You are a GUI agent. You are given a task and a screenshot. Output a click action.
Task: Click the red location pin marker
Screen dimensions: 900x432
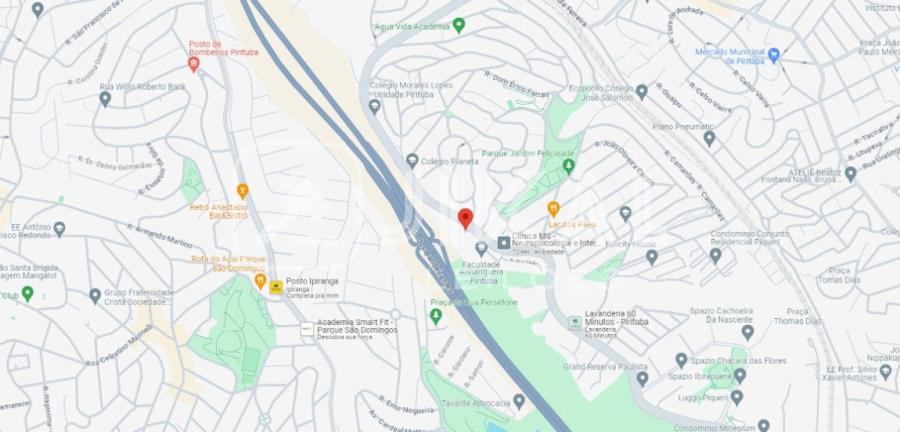tap(465, 219)
